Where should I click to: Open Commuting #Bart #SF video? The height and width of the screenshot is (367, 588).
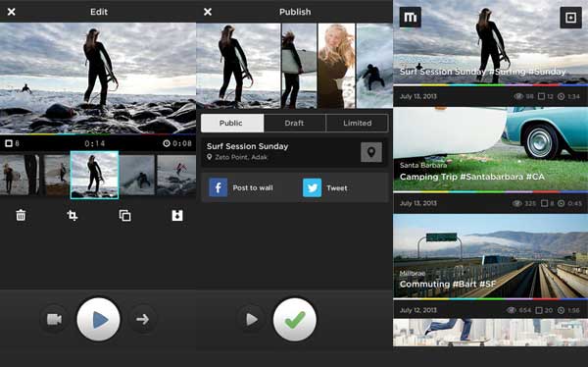pos(491,256)
